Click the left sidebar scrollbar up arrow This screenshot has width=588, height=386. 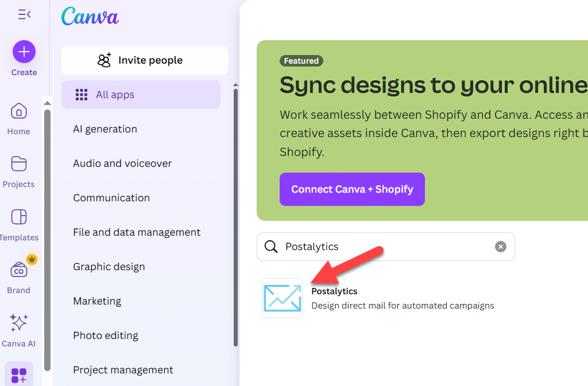(x=47, y=103)
